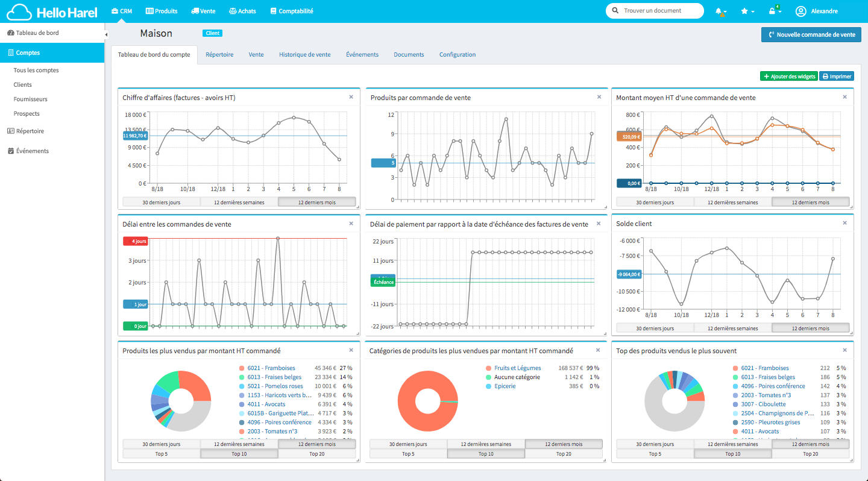Viewport: 868px width, 481px height.
Task: Open the Clients sidebar entry
Action: pos(23,85)
